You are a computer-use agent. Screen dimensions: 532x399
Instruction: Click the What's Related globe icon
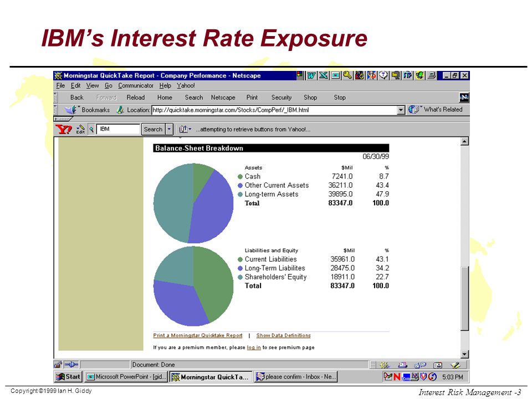click(x=413, y=110)
